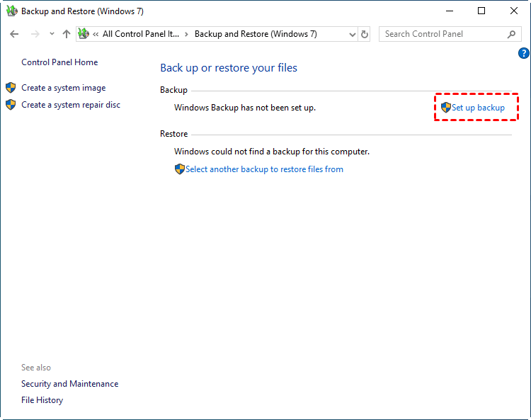The image size is (531, 420).
Task: Click the Up one level arrow
Action: point(67,34)
